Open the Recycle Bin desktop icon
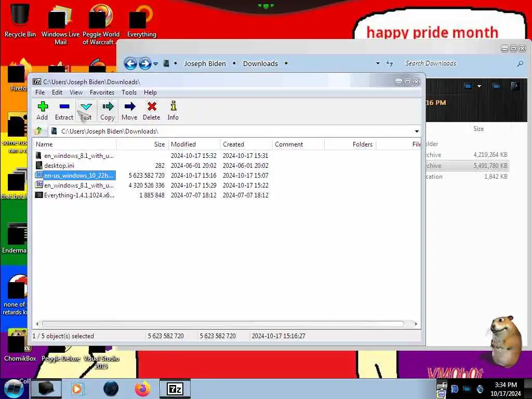 20,20
